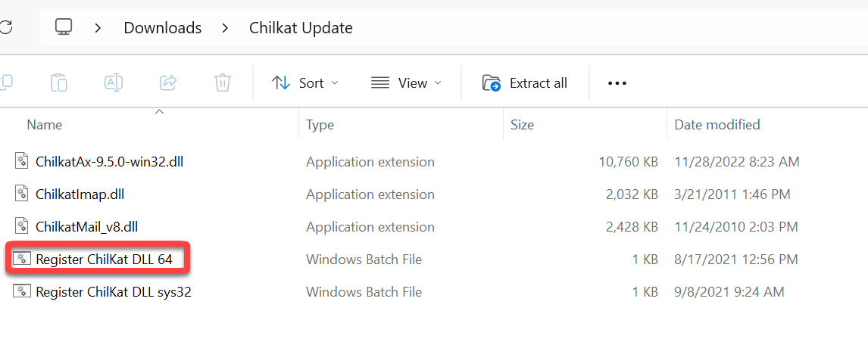Screen dimensions: 868x339
Task: Select the ChilkatAx-9.5.0-win32.dll file
Action: coord(109,161)
